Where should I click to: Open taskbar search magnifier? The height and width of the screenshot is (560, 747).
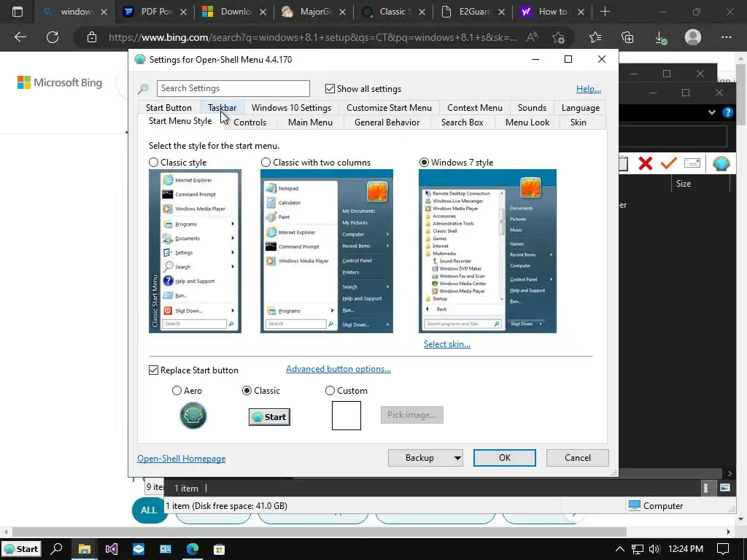56,549
